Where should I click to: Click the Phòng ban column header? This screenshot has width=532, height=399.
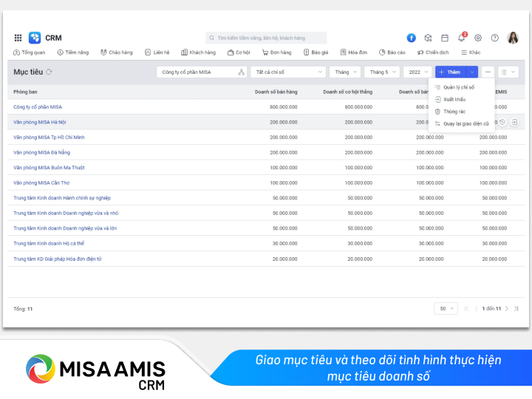[25, 92]
